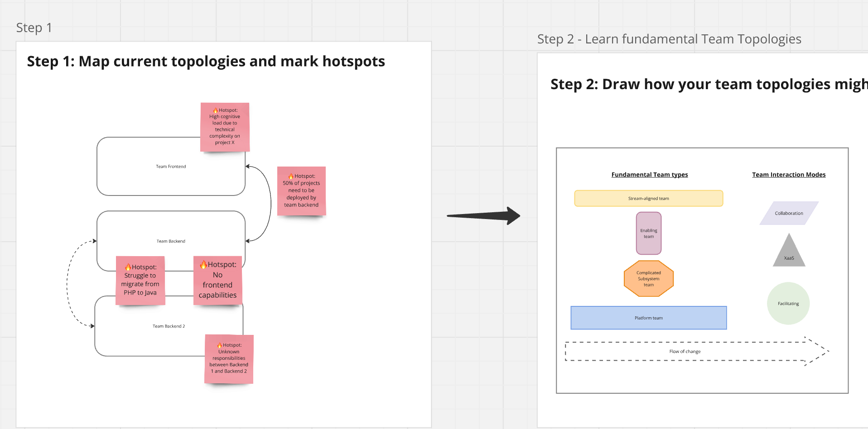Click the Step 2 Draw team topologies heading
Screen dimensions: 868x429
click(x=709, y=84)
